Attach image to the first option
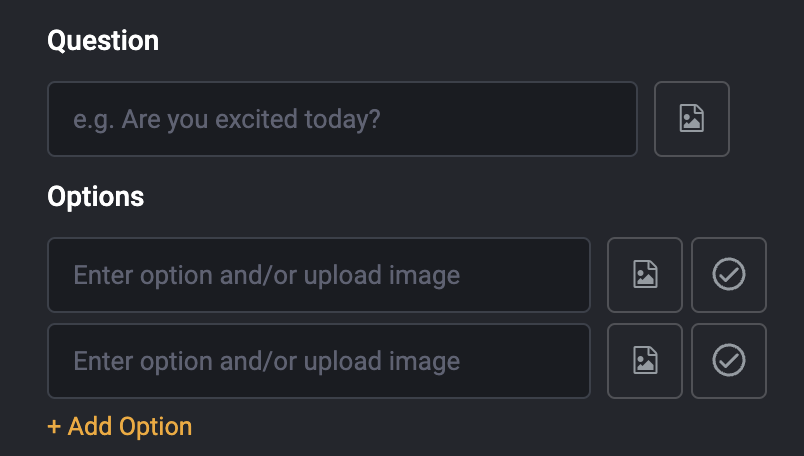This screenshot has height=456, width=804. 645,275
